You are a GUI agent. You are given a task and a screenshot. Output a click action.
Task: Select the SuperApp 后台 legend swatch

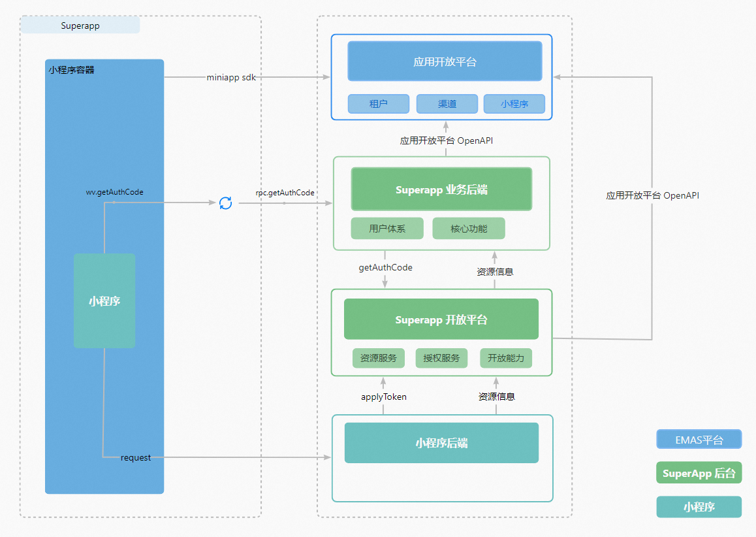(699, 473)
